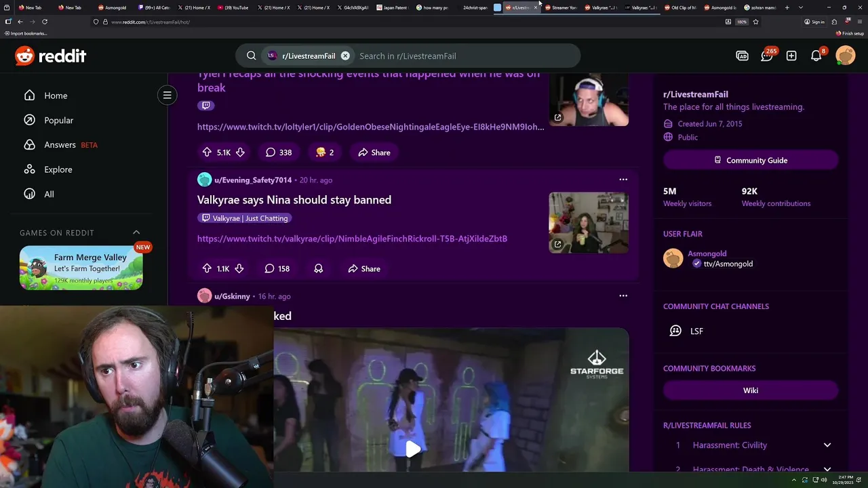Screen dimensions: 868x488
Task: Open the Farm Merge Valley game card
Action: 81,268
